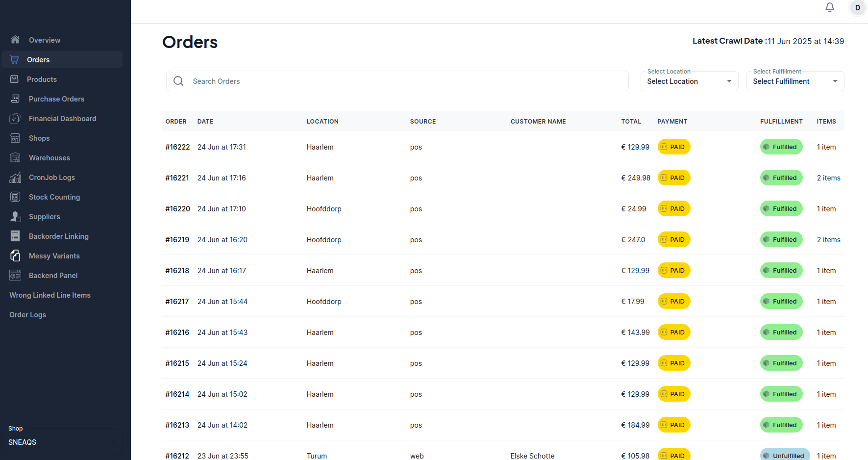Click the search magnifier icon
Screen dimensions: 868x460
pos(178,81)
